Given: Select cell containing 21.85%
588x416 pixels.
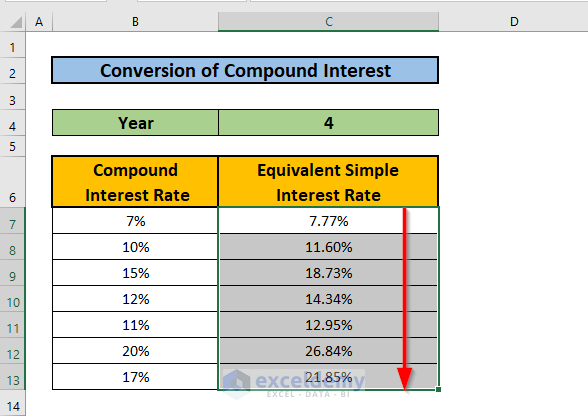Looking at the screenshot, I should 328,377.
